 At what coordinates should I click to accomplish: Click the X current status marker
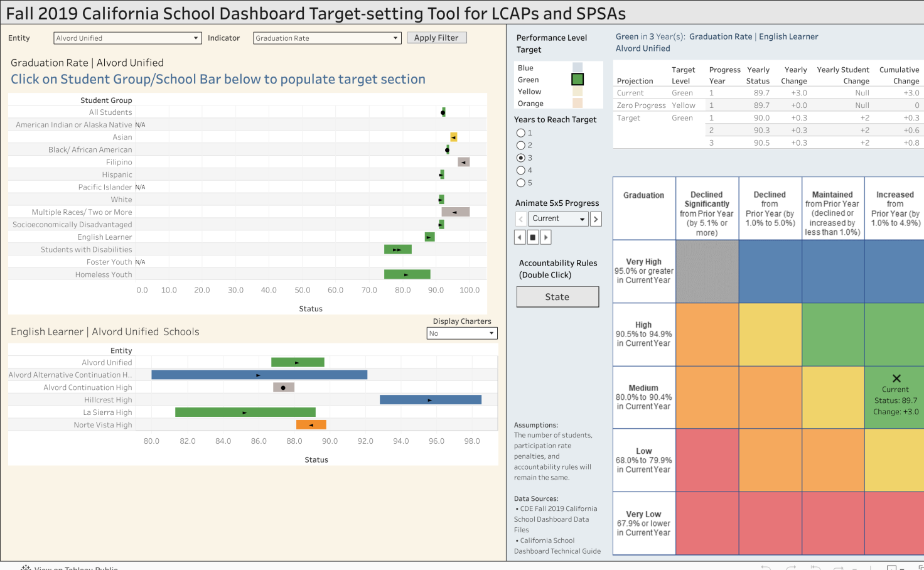coord(896,379)
